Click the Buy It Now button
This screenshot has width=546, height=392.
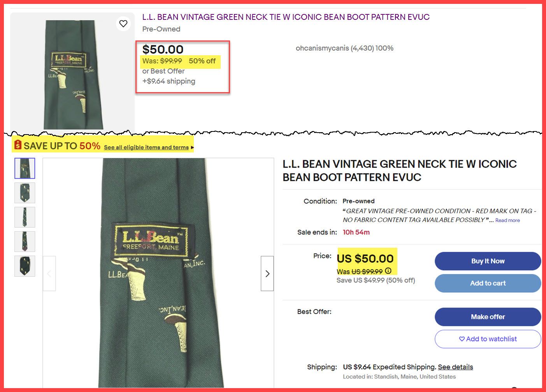pyautogui.click(x=488, y=261)
